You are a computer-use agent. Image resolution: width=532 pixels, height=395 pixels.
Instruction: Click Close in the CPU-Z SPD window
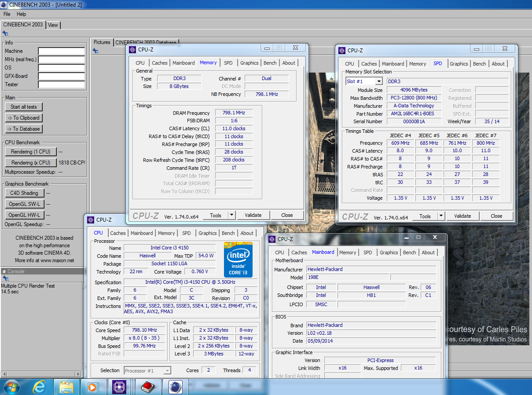click(x=496, y=216)
